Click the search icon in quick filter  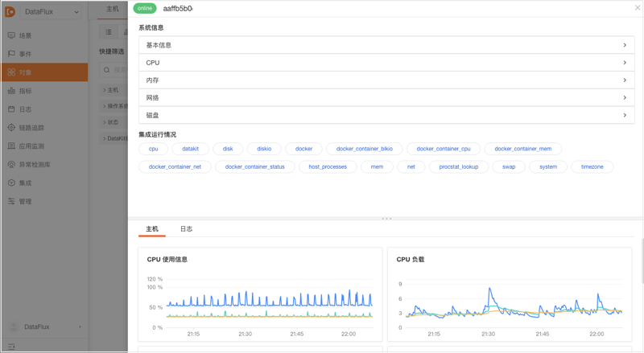(107, 70)
